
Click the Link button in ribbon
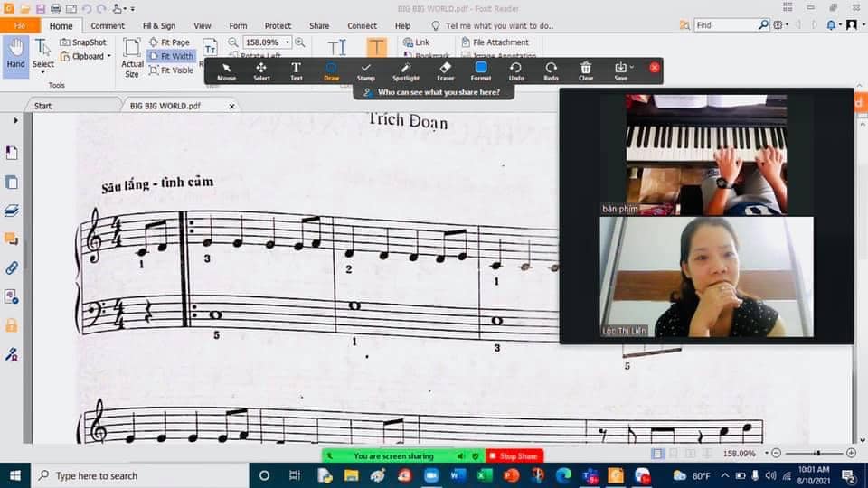coord(416,42)
